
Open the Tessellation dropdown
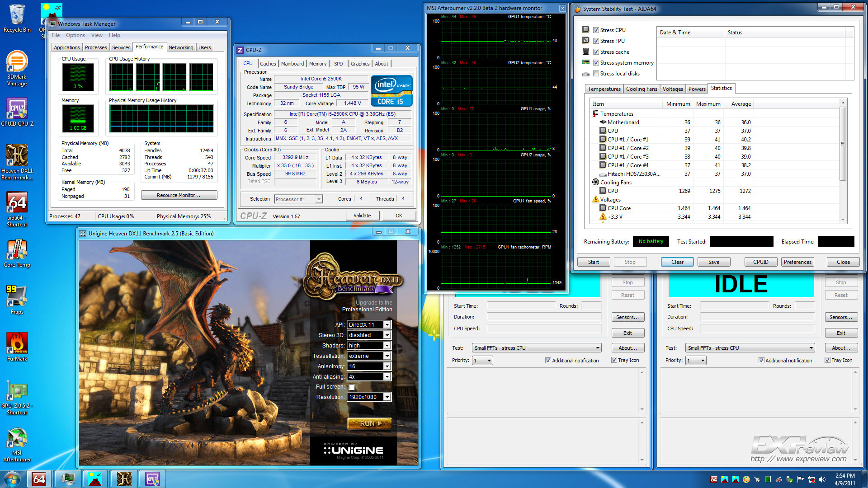pos(369,356)
